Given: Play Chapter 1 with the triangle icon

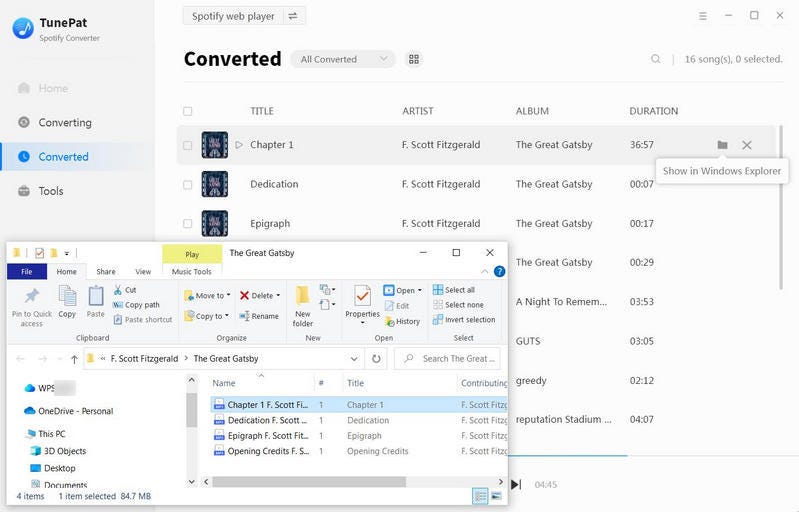Looking at the screenshot, I should [x=239, y=145].
